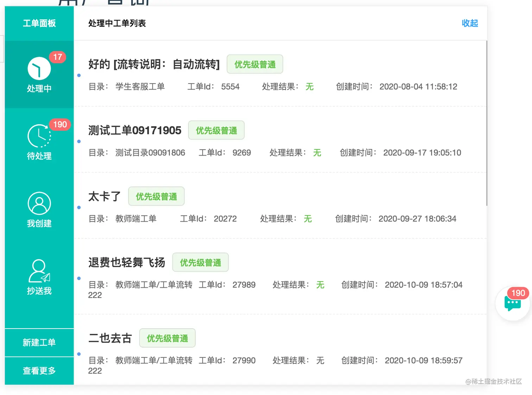Click the 优先级普通 badge on 太卡了
This screenshot has width=532, height=395.
click(156, 196)
